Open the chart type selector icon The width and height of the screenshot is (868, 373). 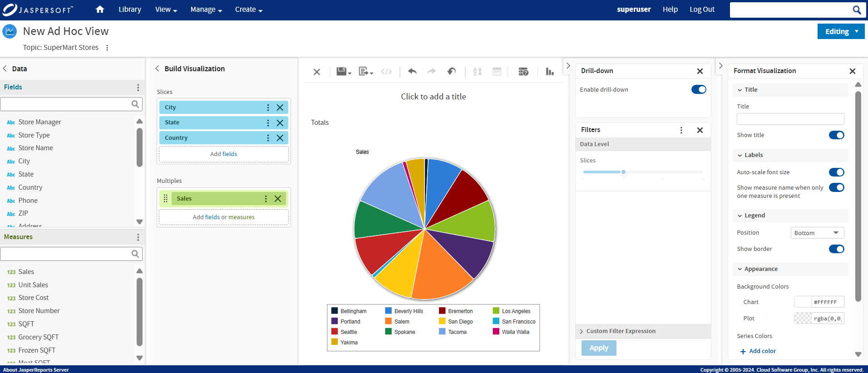[x=550, y=72]
